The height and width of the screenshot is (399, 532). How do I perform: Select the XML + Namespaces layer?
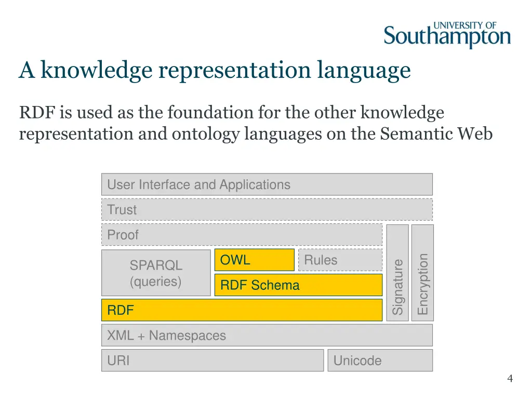click(x=267, y=335)
